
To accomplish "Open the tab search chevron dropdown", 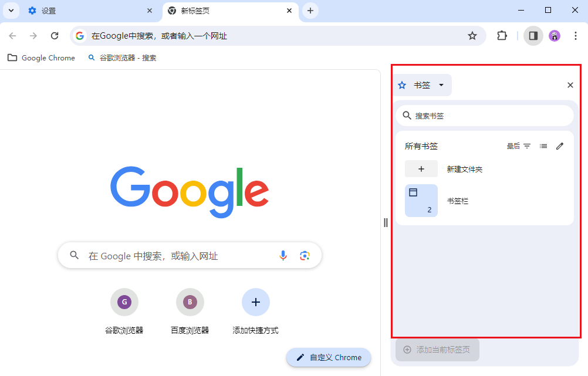I will 11,11.
